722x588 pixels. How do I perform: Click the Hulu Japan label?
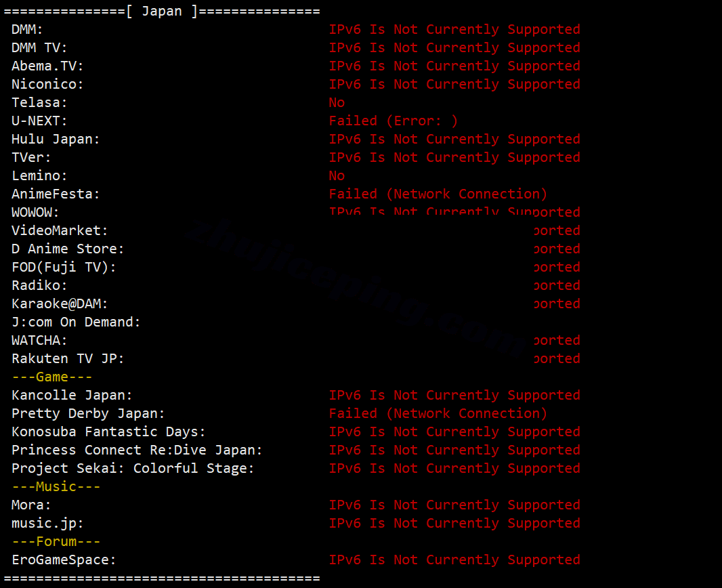pyautogui.click(x=56, y=139)
